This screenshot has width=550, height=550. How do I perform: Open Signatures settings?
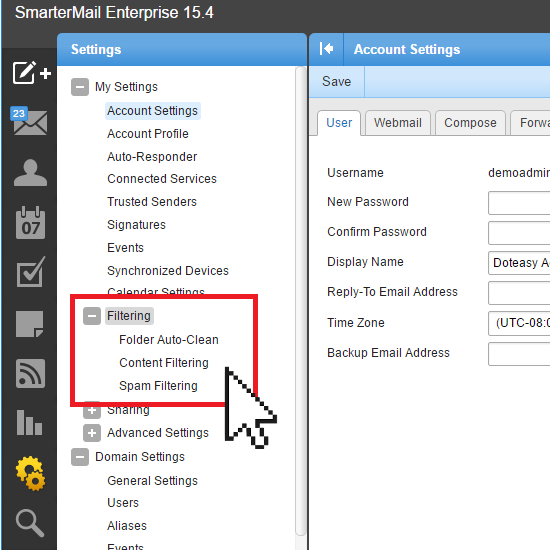click(136, 225)
